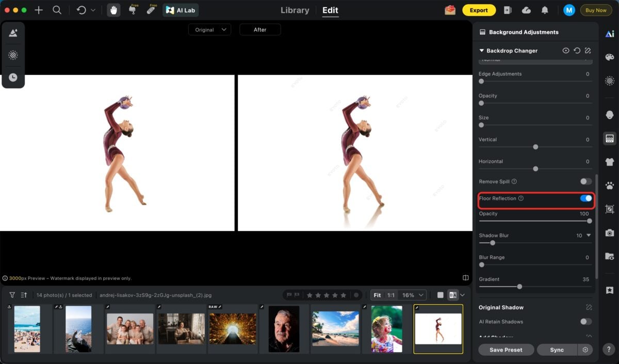This screenshot has width=619, height=364.
Task: Open the color palette sidebar icon
Action: click(610, 57)
